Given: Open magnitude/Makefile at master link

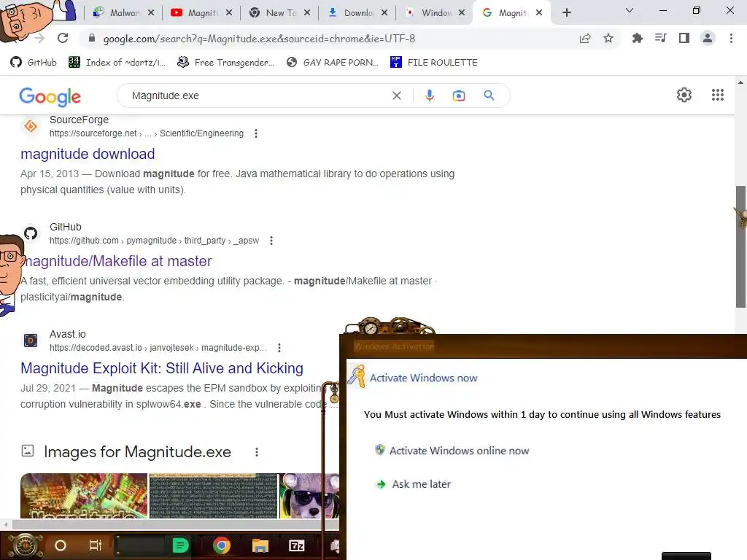Looking at the screenshot, I should coord(116,261).
